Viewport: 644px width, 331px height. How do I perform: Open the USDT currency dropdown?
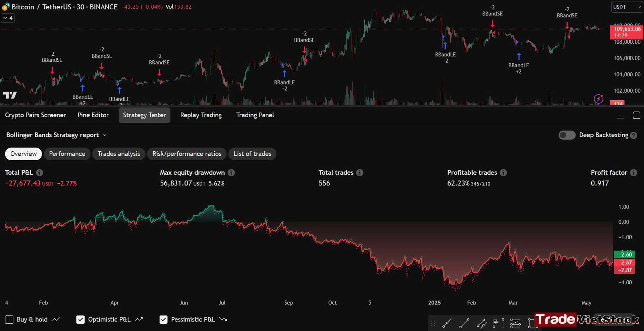coord(626,7)
